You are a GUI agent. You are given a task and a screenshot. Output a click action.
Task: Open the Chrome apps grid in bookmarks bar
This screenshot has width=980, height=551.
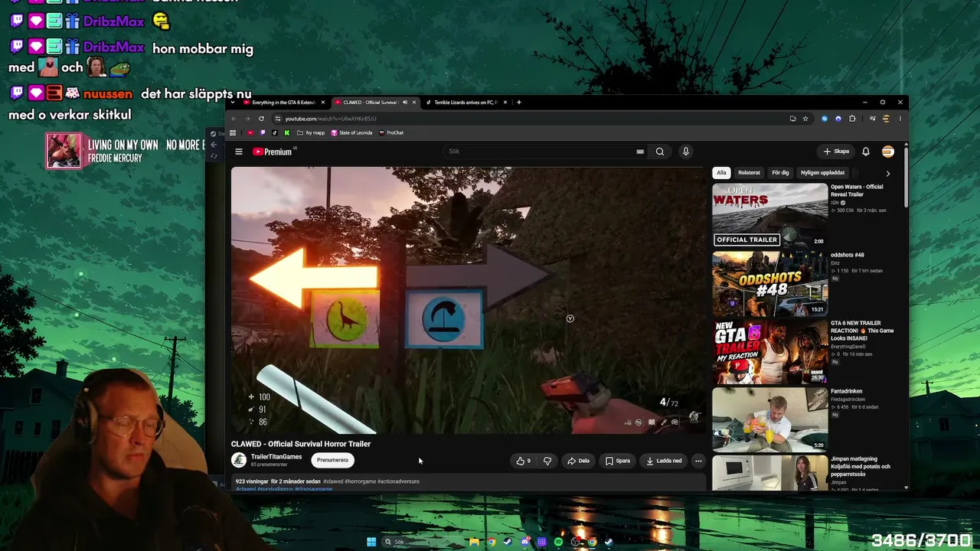point(233,132)
